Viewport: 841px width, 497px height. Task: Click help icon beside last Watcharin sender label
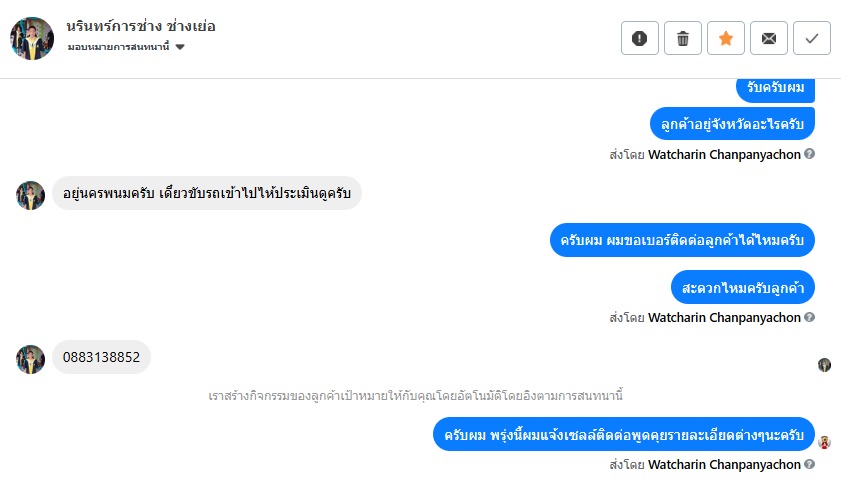[810, 464]
